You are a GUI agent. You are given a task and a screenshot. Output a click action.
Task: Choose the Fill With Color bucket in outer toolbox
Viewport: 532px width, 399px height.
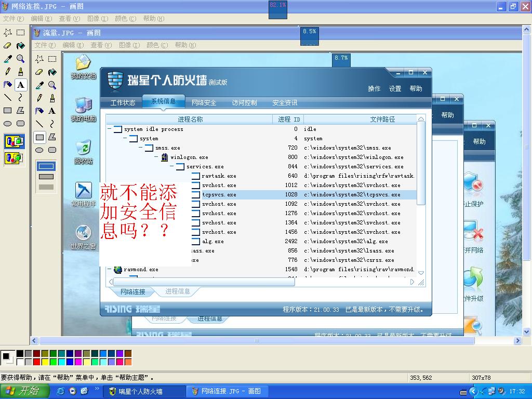[21, 46]
